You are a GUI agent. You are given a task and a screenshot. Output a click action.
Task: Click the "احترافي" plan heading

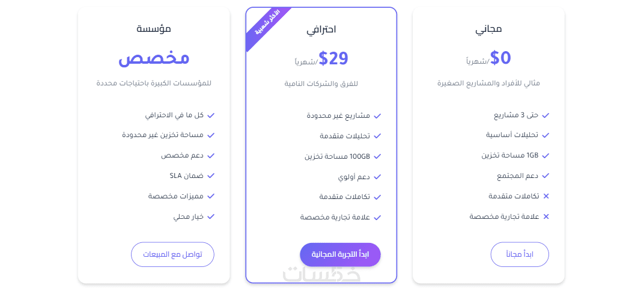coord(321,29)
